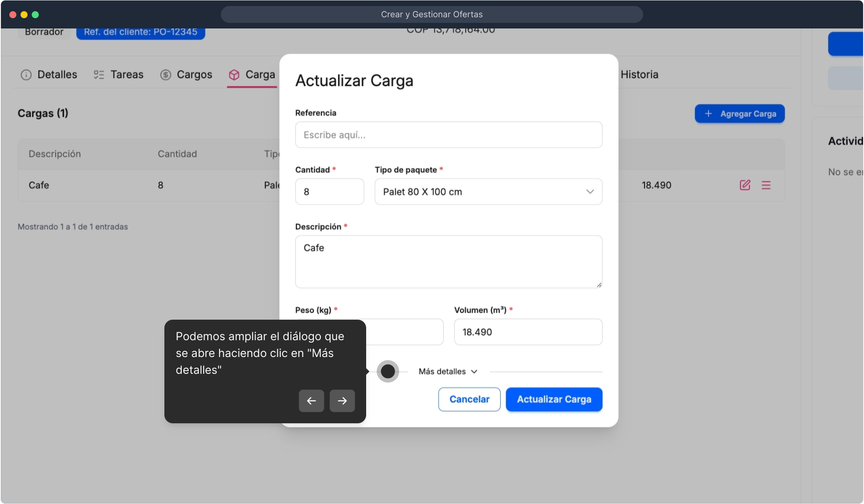Open the hamburger menu in the Cafe row
864x504 pixels.
(x=766, y=185)
